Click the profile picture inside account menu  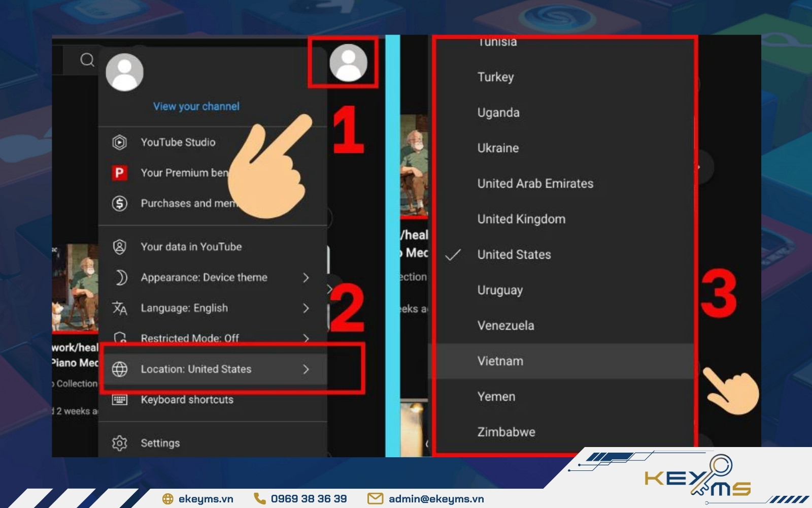[x=124, y=72]
